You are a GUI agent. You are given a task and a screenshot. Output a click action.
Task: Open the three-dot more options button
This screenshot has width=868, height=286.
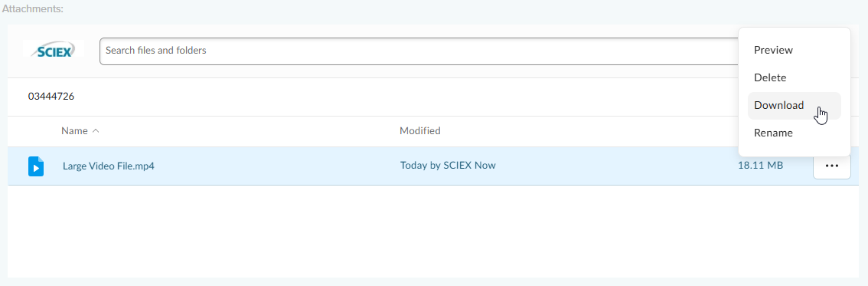tap(831, 166)
